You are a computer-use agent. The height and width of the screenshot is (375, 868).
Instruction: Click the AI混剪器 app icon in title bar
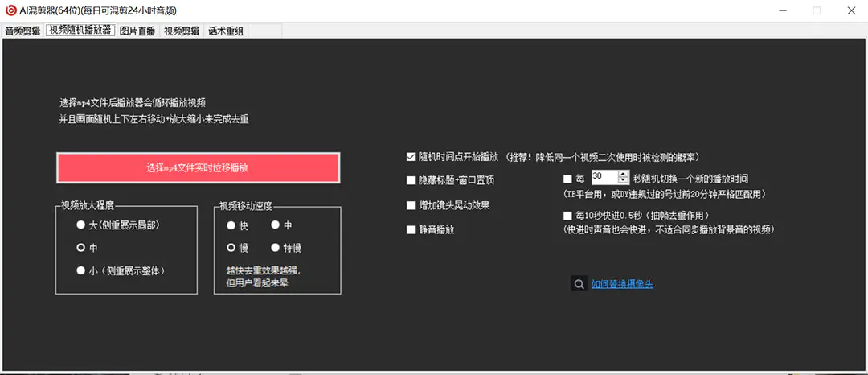click(10, 10)
